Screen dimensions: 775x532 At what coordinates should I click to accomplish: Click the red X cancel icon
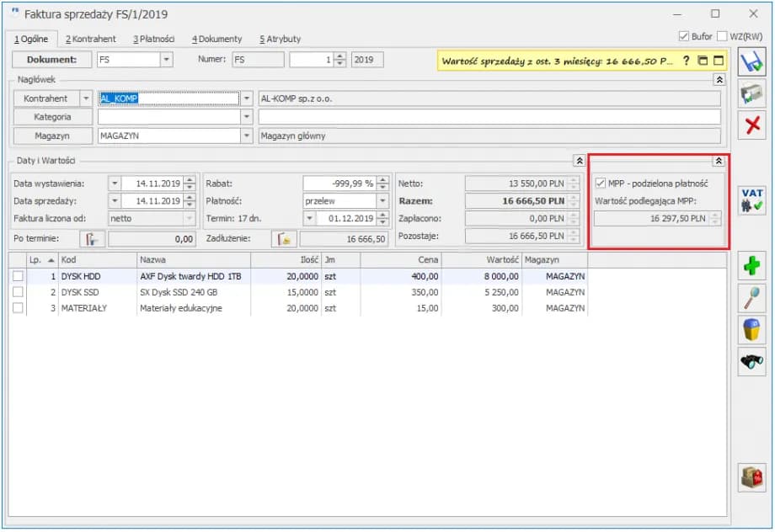[x=751, y=125]
